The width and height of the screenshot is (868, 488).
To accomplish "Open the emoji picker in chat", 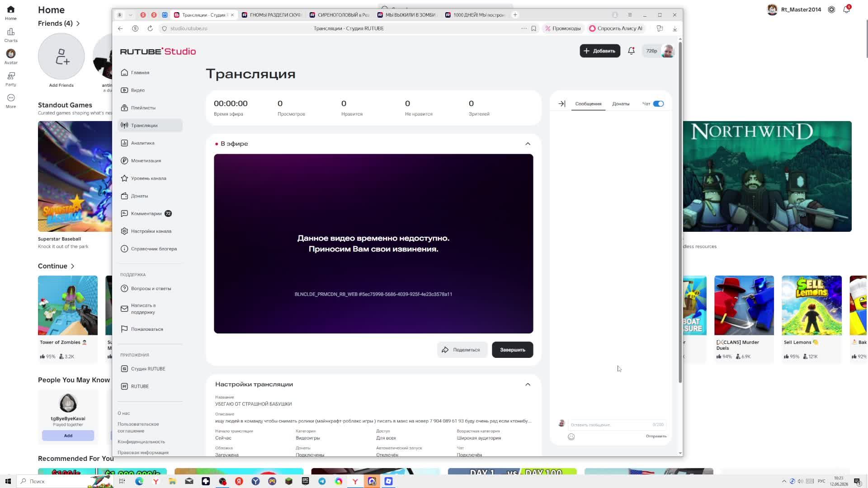I will point(571,437).
